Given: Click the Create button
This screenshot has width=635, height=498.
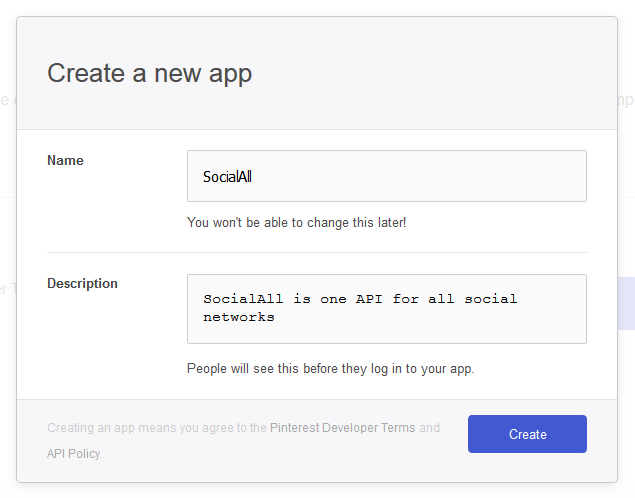Looking at the screenshot, I should tap(527, 434).
